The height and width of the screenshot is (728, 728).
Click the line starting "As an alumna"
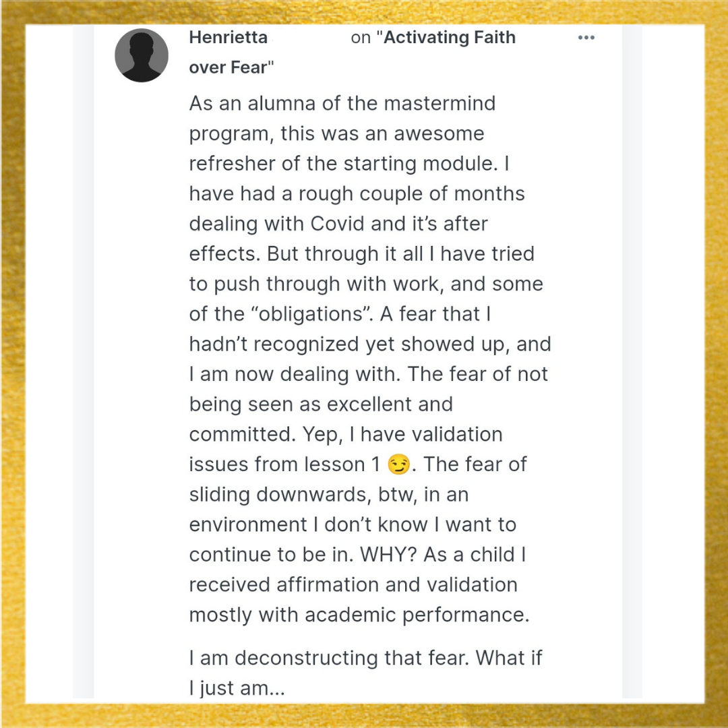tap(342, 103)
